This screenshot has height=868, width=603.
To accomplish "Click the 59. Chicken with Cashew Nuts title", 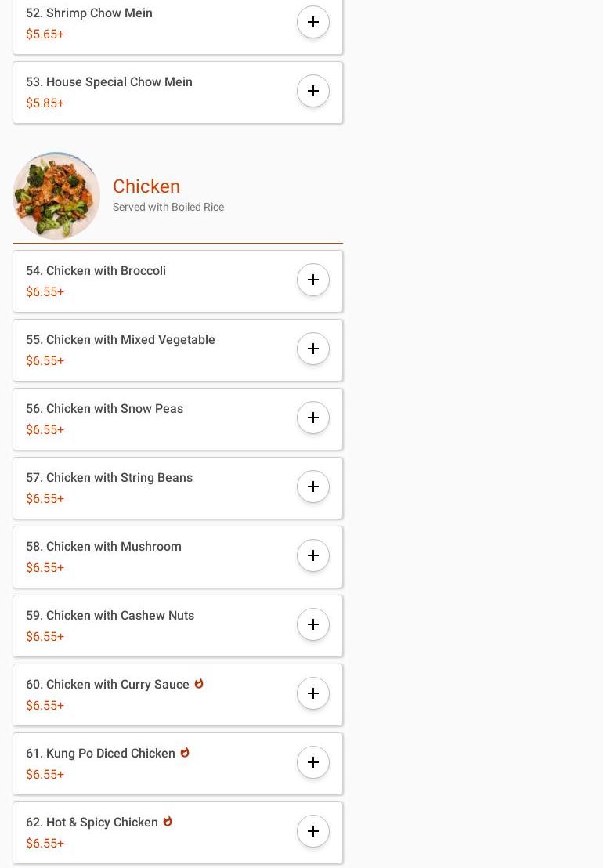I will tap(110, 616).
